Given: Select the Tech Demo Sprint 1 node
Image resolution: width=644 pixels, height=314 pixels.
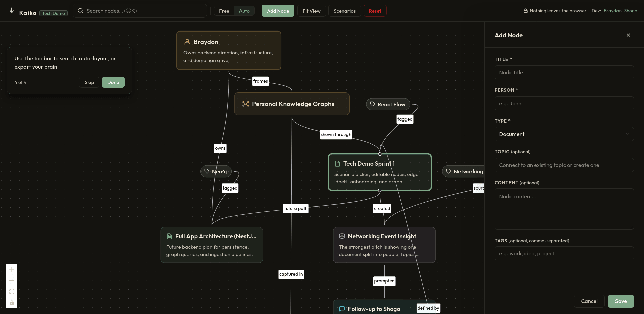Looking at the screenshot, I should (x=380, y=172).
